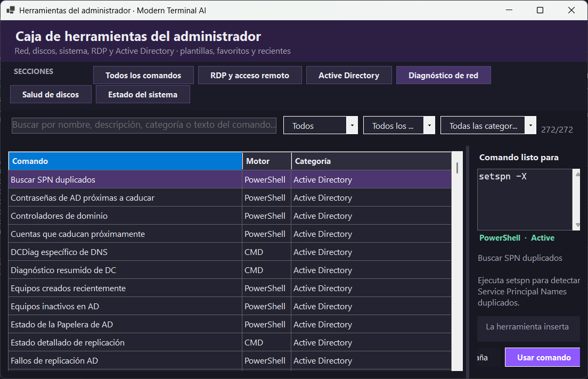Click CMD cell in DCDiag específico row
588x379 pixels.
(x=267, y=252)
